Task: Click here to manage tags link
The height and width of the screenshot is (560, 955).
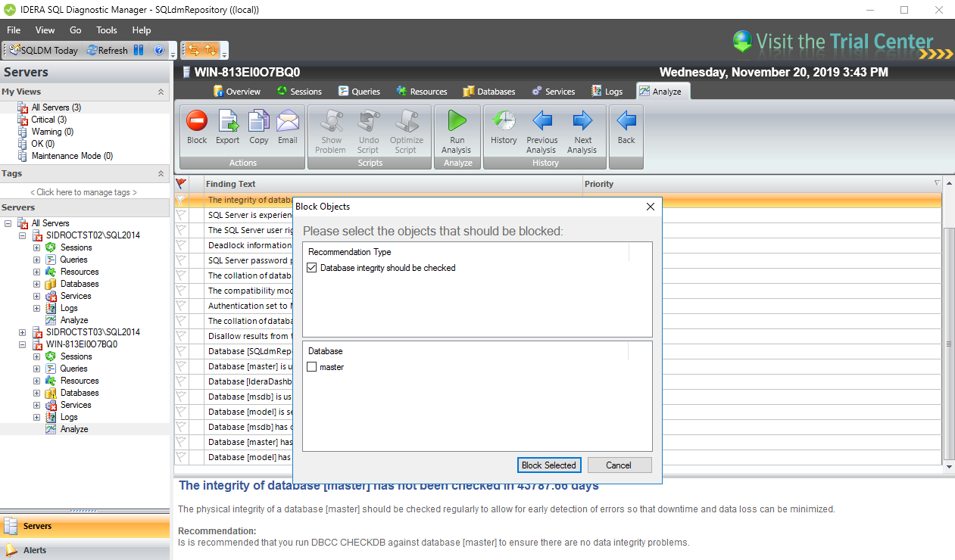Action: (x=84, y=192)
